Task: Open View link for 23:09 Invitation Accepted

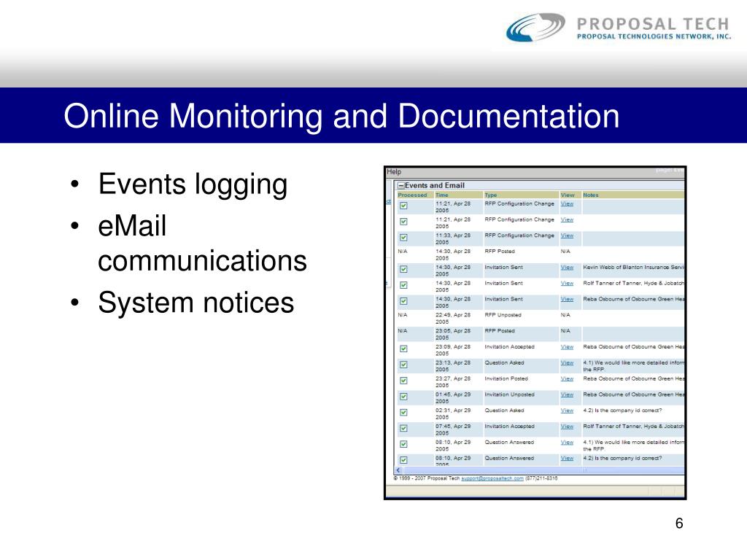Action: coord(567,347)
